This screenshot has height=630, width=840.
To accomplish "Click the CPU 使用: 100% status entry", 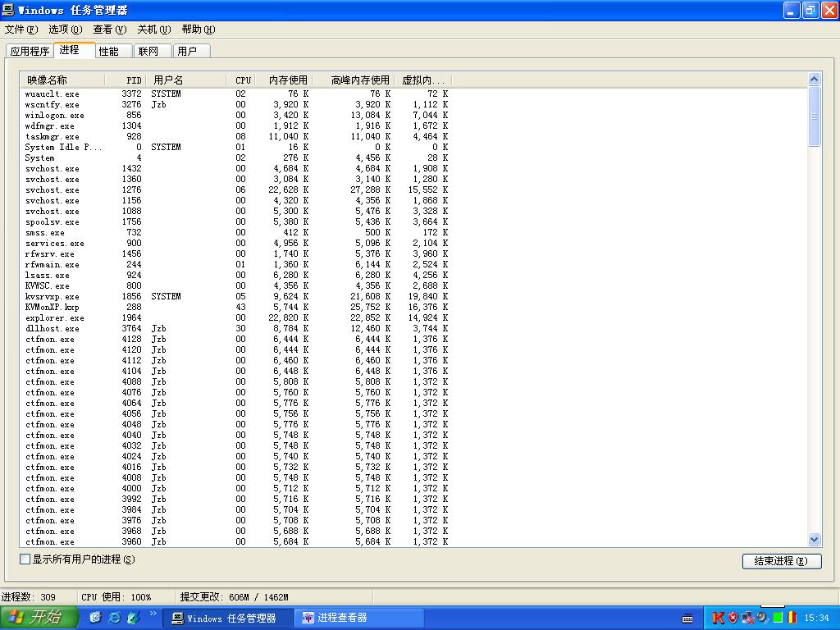I will (116, 597).
